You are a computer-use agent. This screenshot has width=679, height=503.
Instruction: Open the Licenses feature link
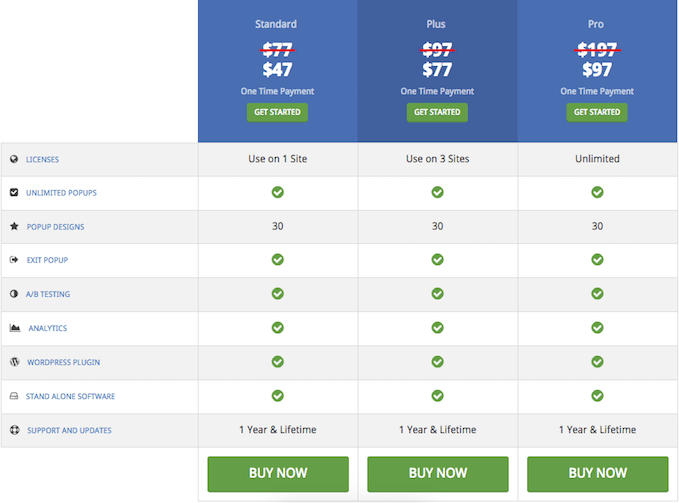(42, 159)
